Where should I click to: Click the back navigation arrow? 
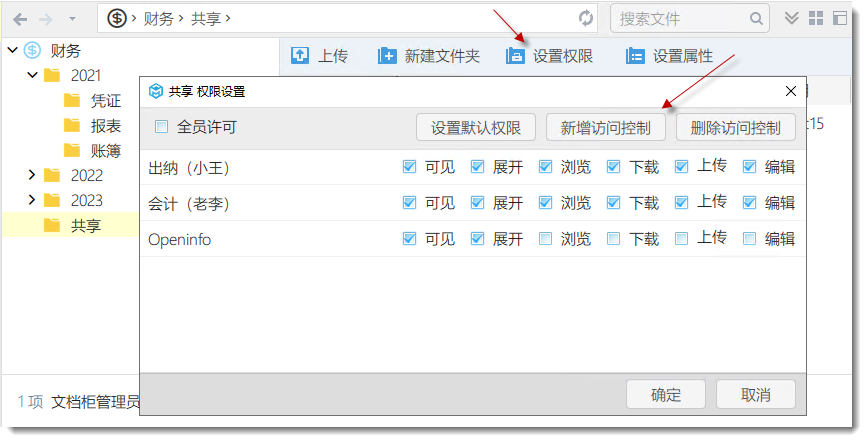tap(19, 19)
